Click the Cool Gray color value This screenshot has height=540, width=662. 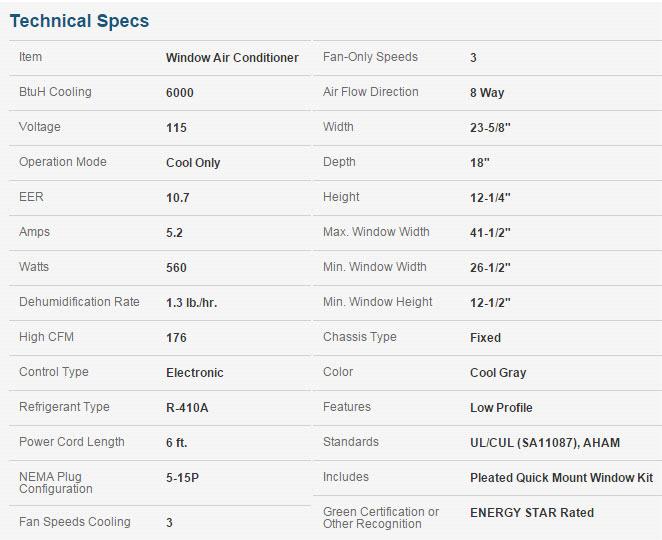[498, 373]
